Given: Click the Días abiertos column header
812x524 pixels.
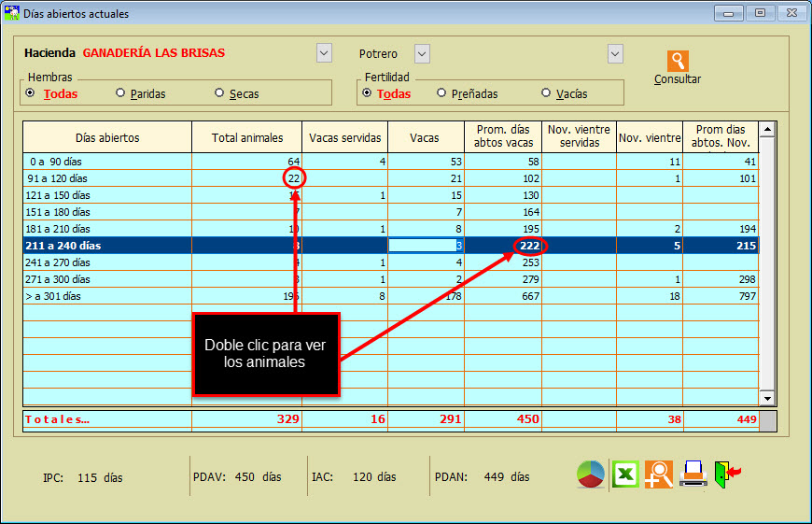Looking at the screenshot, I should pos(107,137).
